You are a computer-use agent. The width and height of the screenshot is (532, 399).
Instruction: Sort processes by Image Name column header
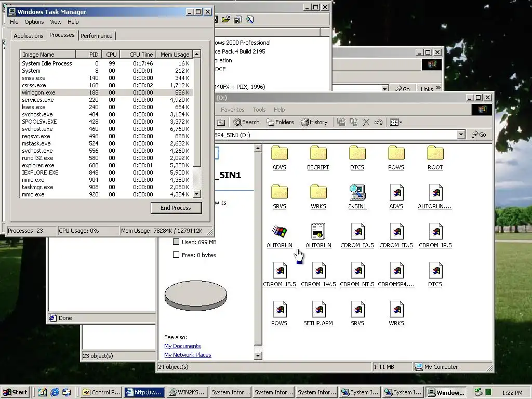click(48, 54)
